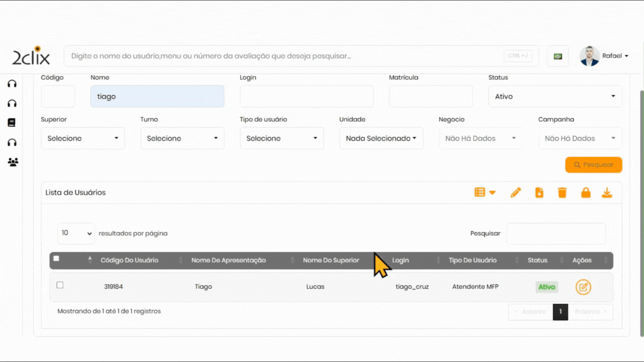Click the Nome field containing tiago
Image resolution: width=644 pixels, height=362 pixels.
tap(157, 97)
